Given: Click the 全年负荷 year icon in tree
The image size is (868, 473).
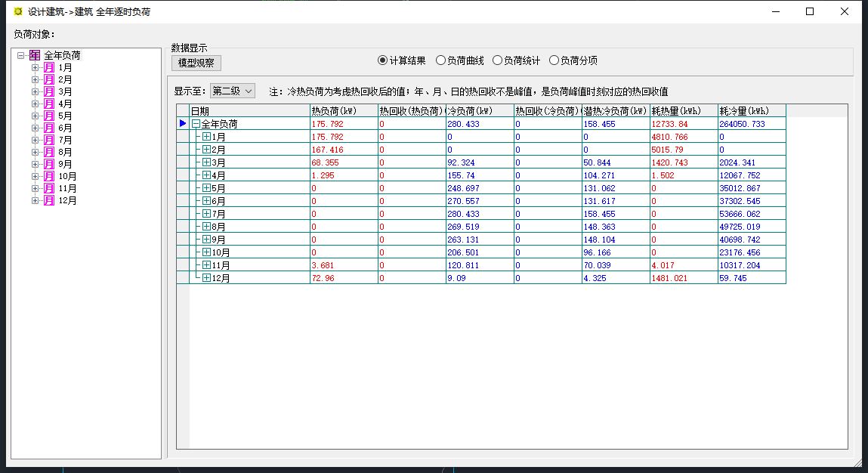Looking at the screenshot, I should click(35, 55).
